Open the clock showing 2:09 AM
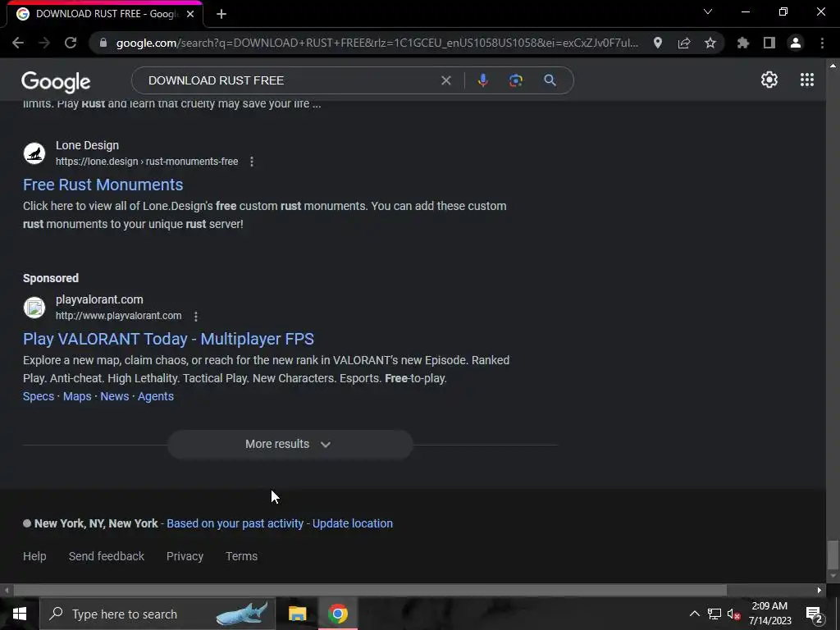Screen dimensions: 840x630 [x=769, y=614]
